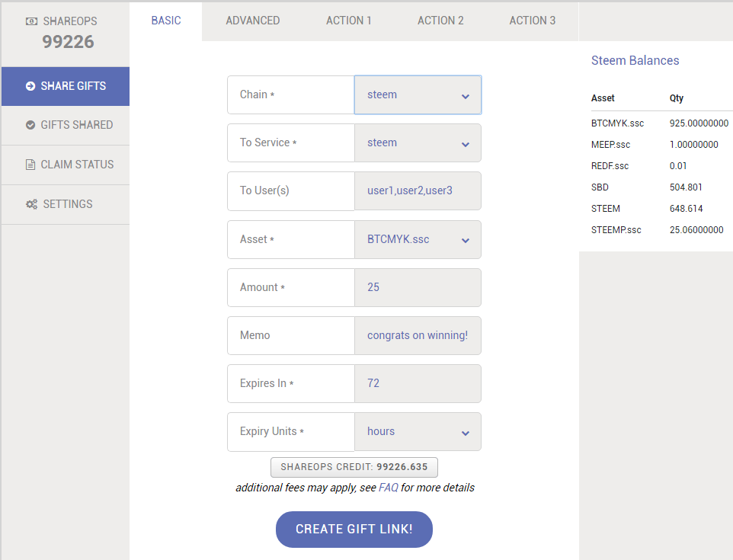Click the SBD asset row
Screen dimensions: 733x560
pyautogui.click(x=662, y=187)
